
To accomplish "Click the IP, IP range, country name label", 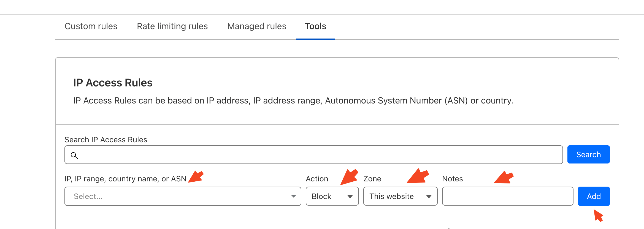I will [125, 179].
